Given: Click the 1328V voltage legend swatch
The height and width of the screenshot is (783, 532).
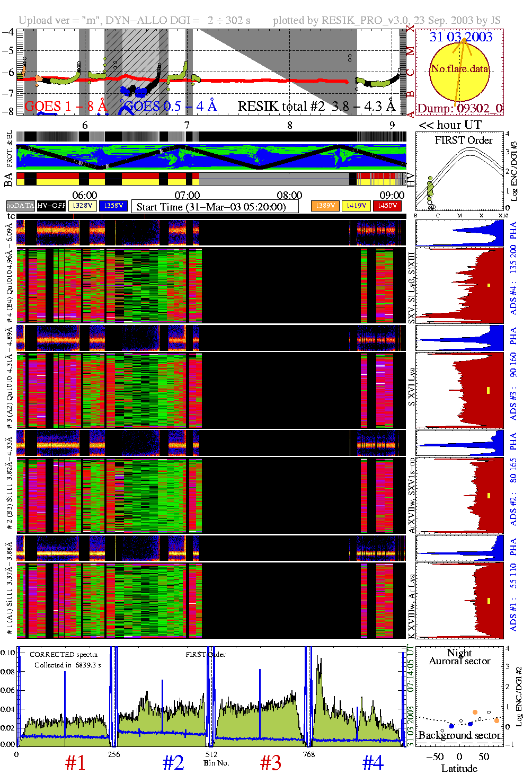Looking at the screenshot, I should coord(83,206).
